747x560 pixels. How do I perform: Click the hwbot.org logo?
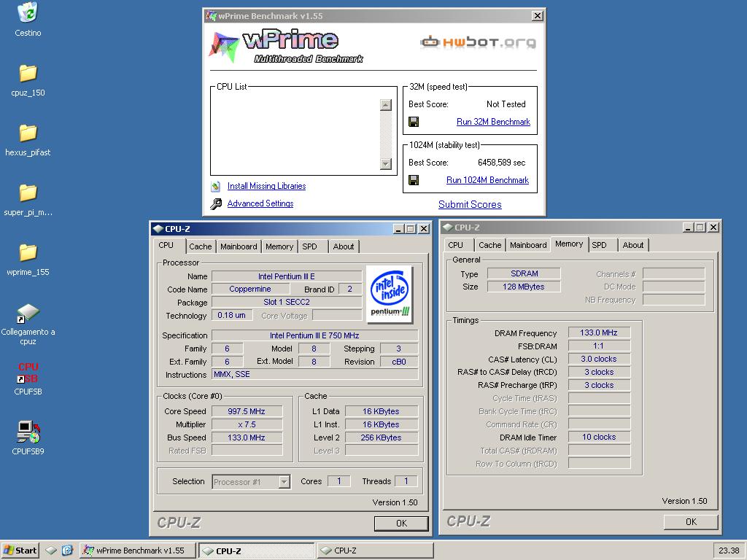478,42
